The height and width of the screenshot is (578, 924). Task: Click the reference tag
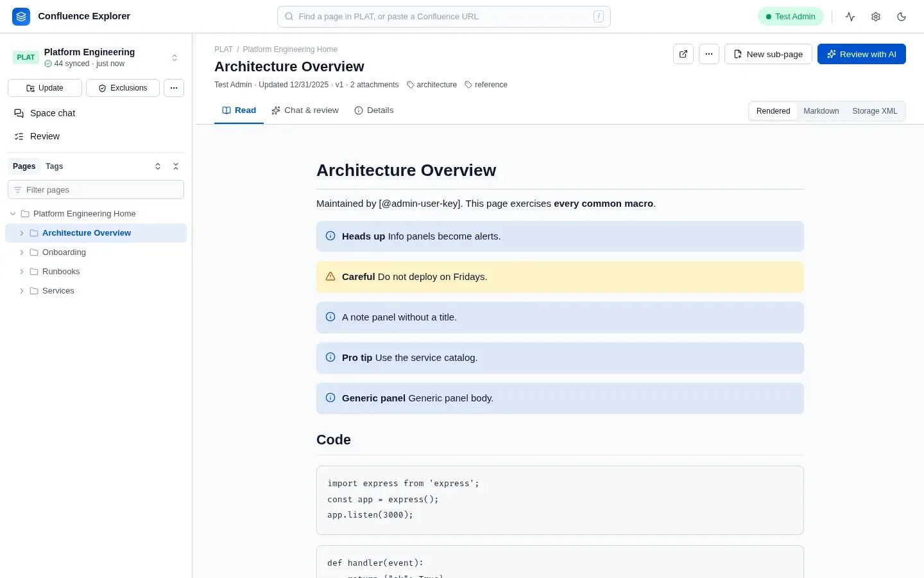coord(486,85)
